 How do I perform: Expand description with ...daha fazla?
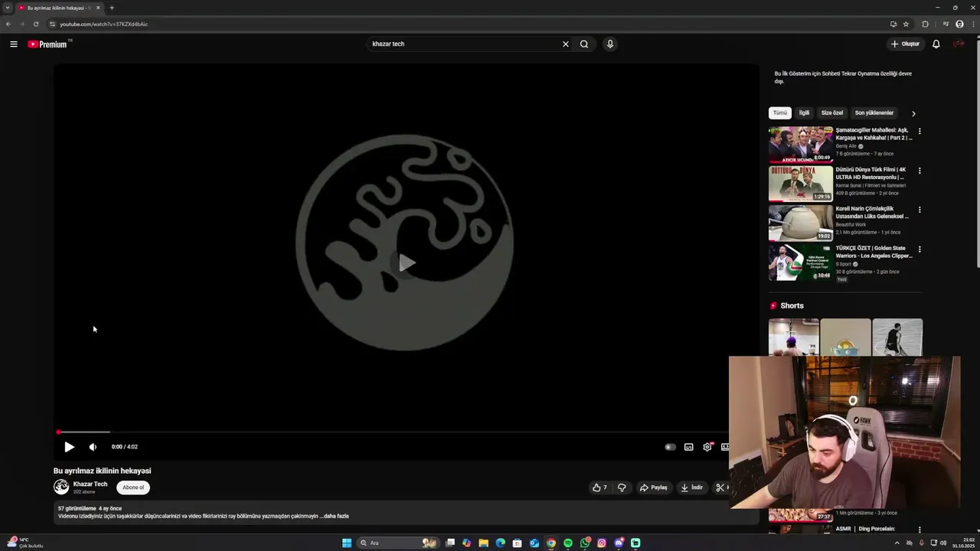click(x=334, y=516)
